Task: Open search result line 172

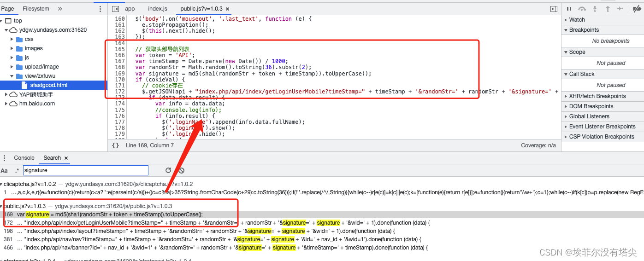Action: coord(322,223)
